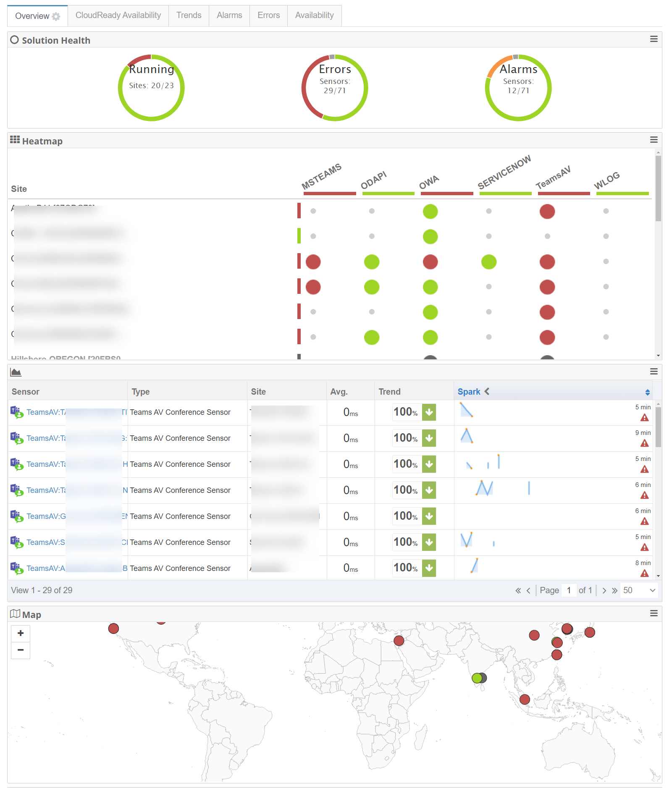This screenshot has height=788, width=672.
Task: Click fourth row green ODAPI heatmap dot
Action: (x=372, y=287)
